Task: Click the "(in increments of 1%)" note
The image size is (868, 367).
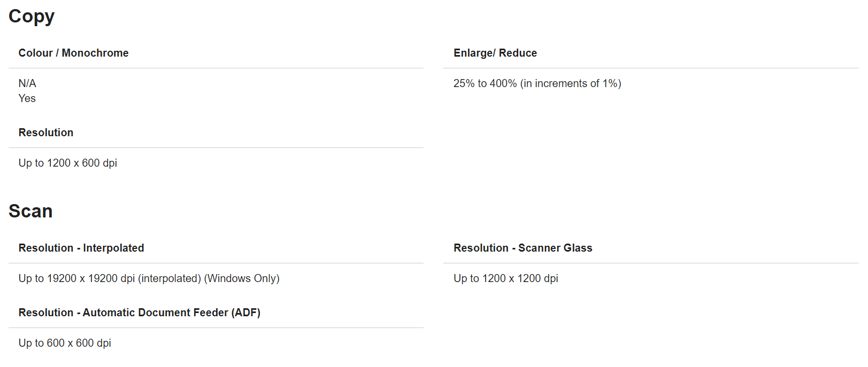Action: pos(571,83)
